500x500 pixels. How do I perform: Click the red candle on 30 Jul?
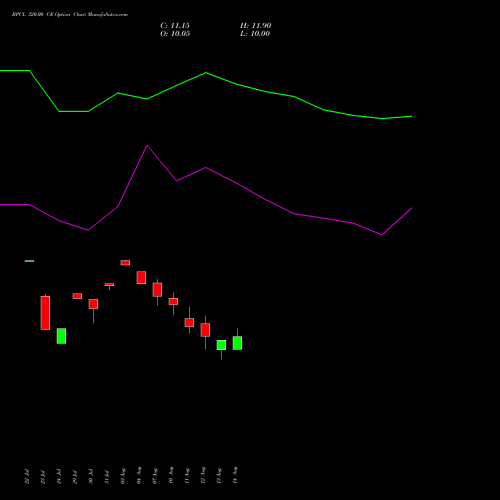tap(93, 304)
